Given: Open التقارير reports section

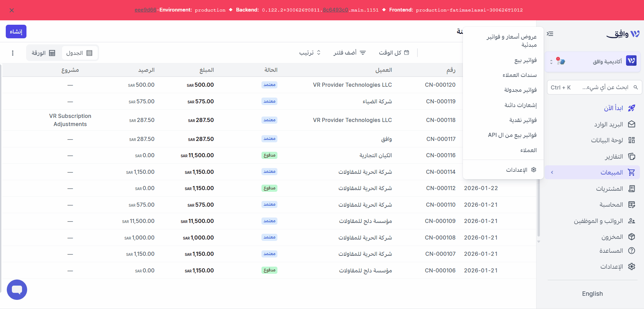Looking at the screenshot, I should [620, 157].
